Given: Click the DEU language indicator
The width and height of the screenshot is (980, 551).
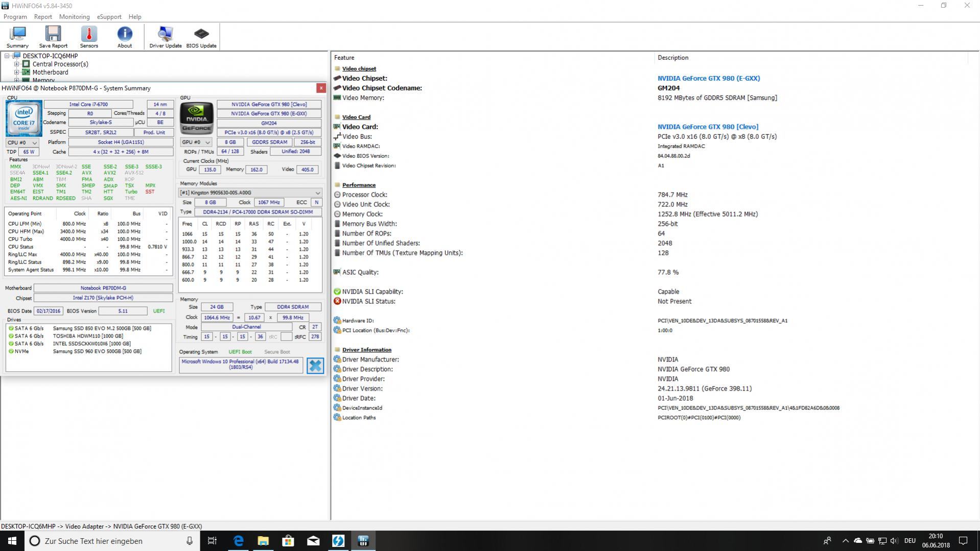Looking at the screenshot, I should pyautogui.click(x=909, y=541).
